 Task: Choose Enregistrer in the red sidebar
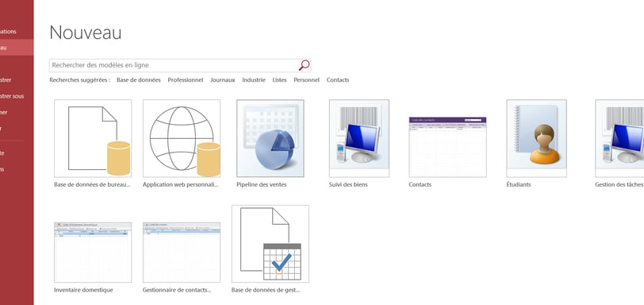[17, 79]
